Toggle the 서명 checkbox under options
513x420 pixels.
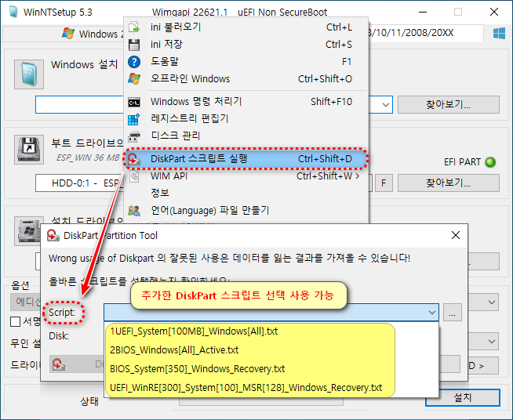(15, 321)
